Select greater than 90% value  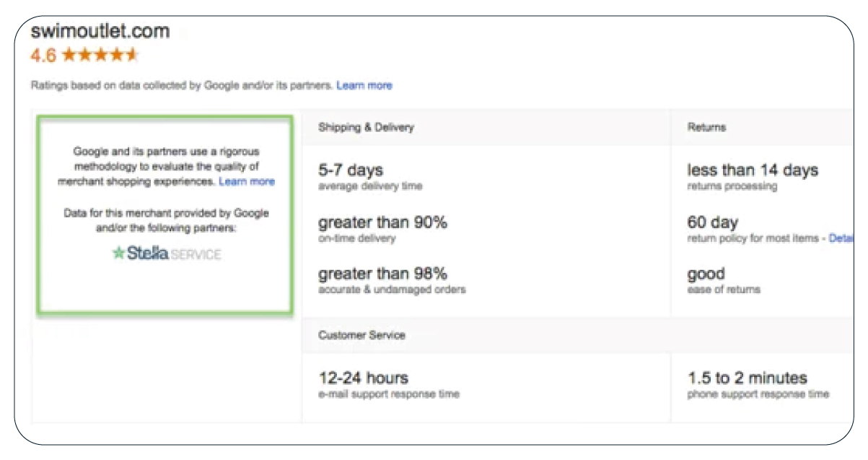382,222
